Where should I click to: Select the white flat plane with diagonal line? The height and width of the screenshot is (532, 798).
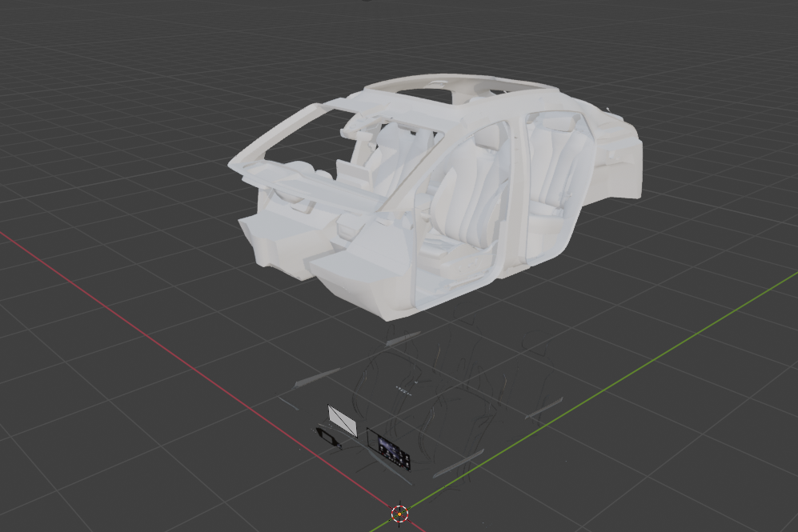tap(343, 421)
